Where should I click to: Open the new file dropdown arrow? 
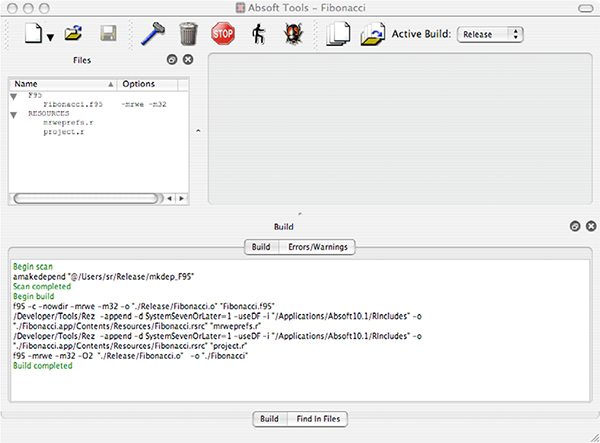tap(50, 37)
